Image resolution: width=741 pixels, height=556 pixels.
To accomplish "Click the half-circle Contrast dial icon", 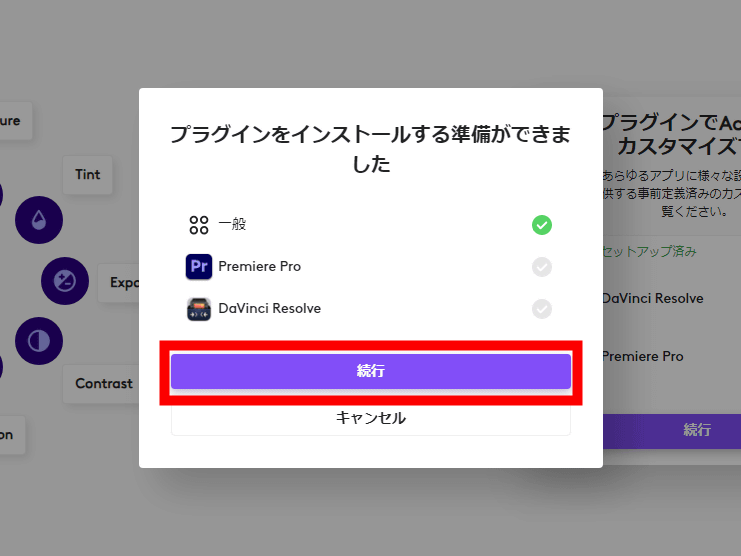I will tap(39, 341).
